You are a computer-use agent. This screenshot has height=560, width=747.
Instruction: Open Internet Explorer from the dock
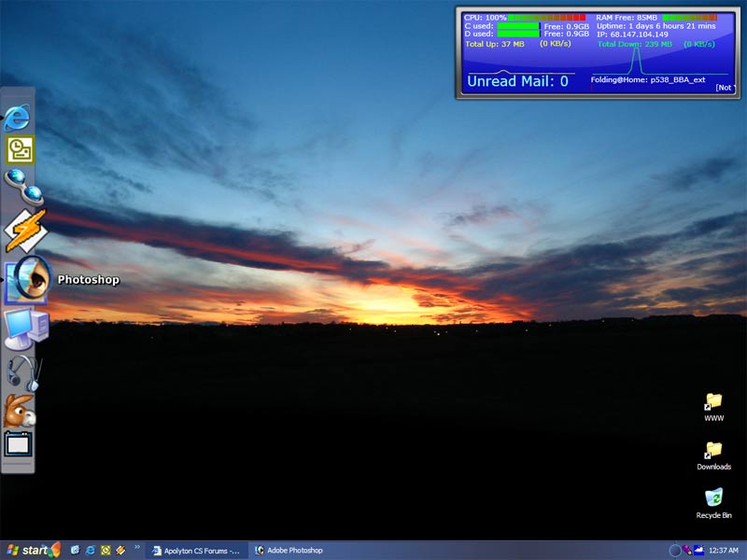click(x=18, y=117)
